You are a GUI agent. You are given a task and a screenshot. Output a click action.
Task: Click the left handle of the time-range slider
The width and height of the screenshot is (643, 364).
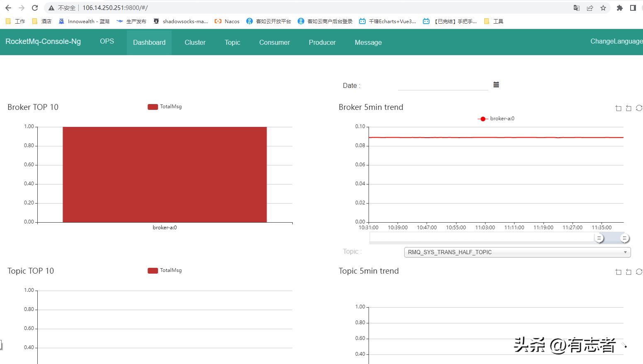point(599,238)
